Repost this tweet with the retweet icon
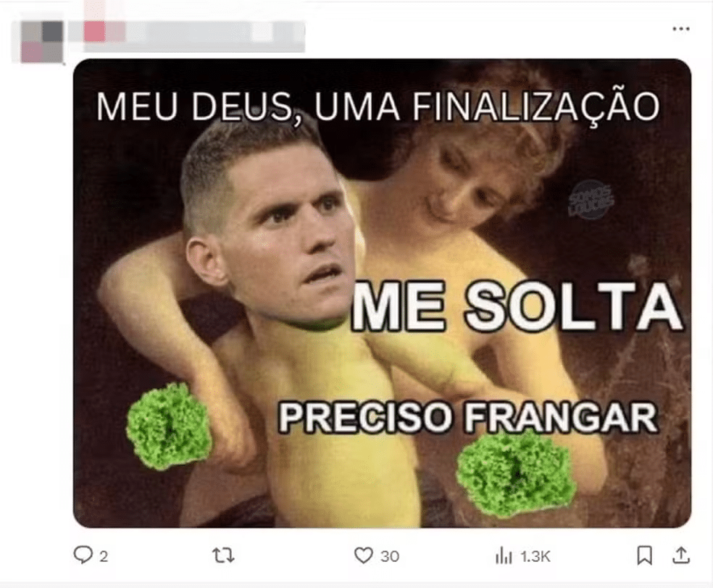713x588 pixels. [223, 555]
